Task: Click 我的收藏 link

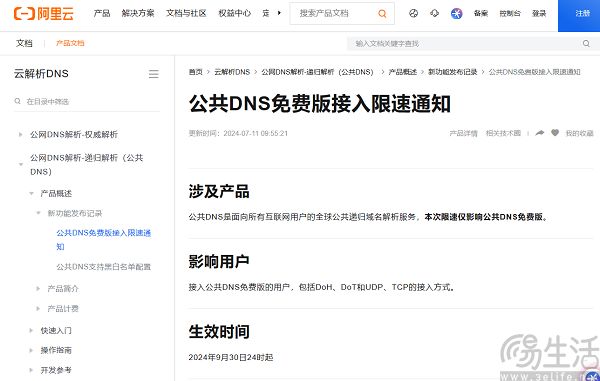Action: point(579,133)
